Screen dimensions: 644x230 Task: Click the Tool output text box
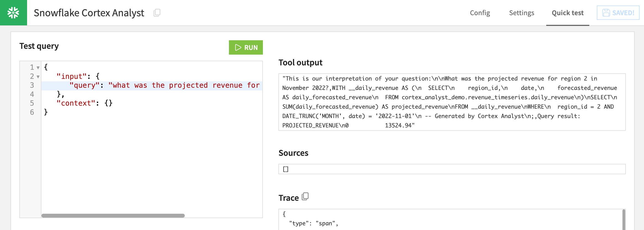pos(452,102)
